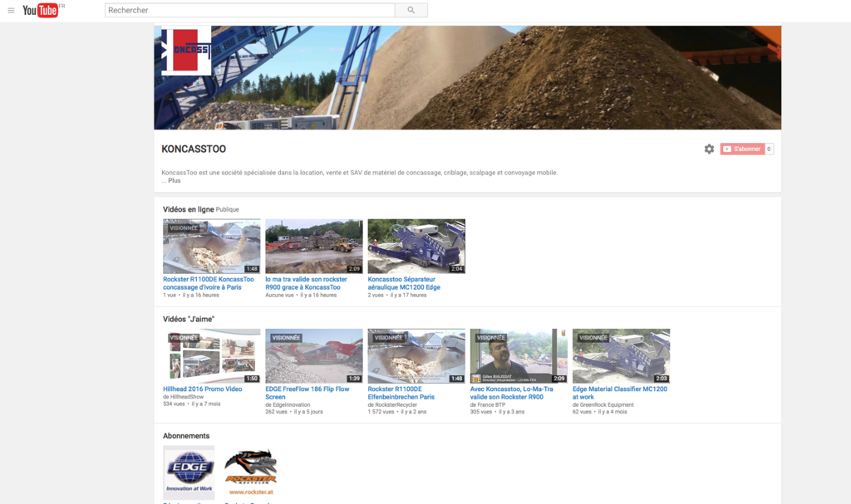Click in the Rechercher search field
851x504 pixels.
coord(249,11)
